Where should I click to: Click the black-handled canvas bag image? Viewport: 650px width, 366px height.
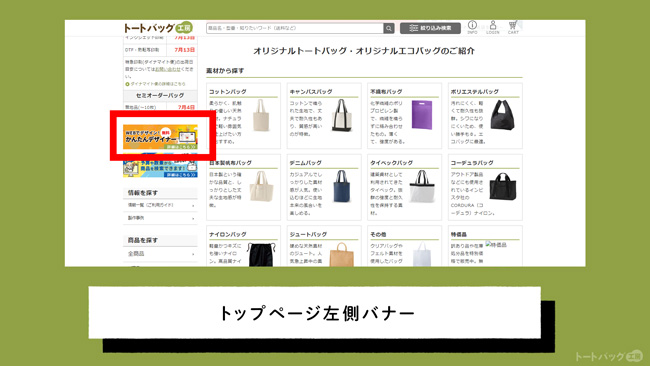[342, 115]
